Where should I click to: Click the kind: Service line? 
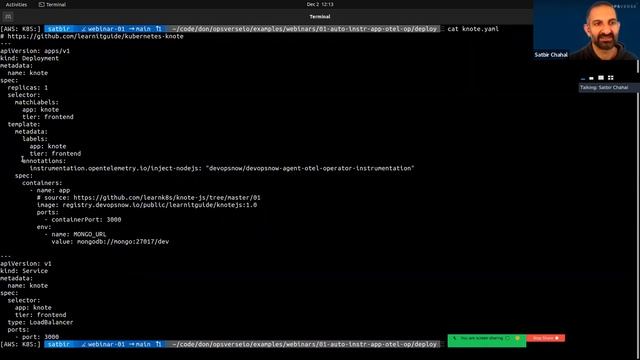tap(24, 271)
